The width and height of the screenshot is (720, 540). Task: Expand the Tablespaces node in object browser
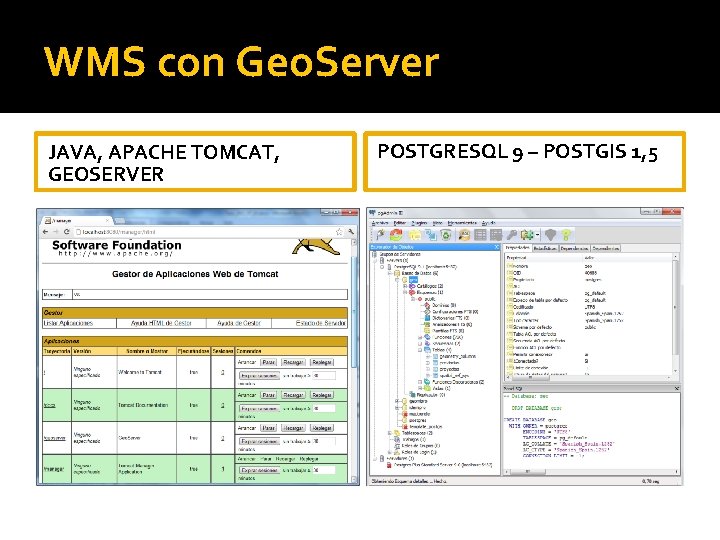[x=390, y=433]
